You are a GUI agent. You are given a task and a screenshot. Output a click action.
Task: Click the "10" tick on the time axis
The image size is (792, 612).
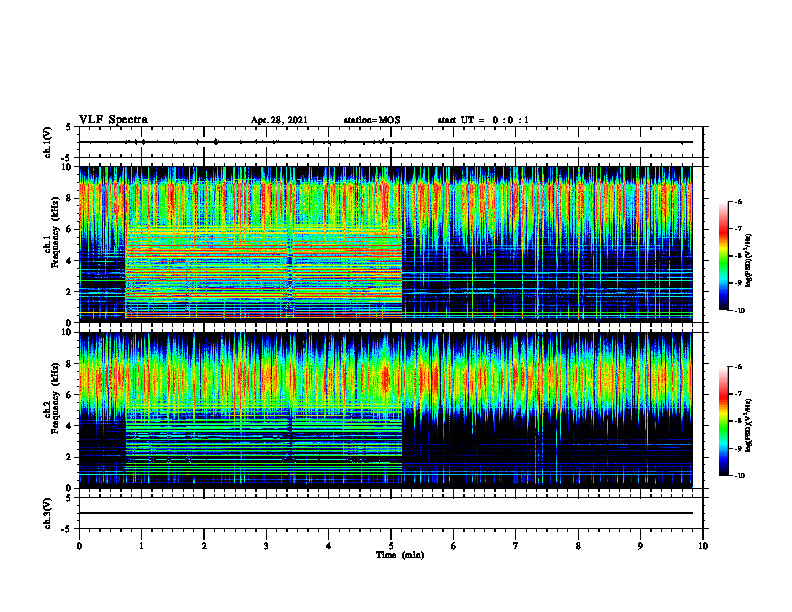pyautogui.click(x=703, y=546)
